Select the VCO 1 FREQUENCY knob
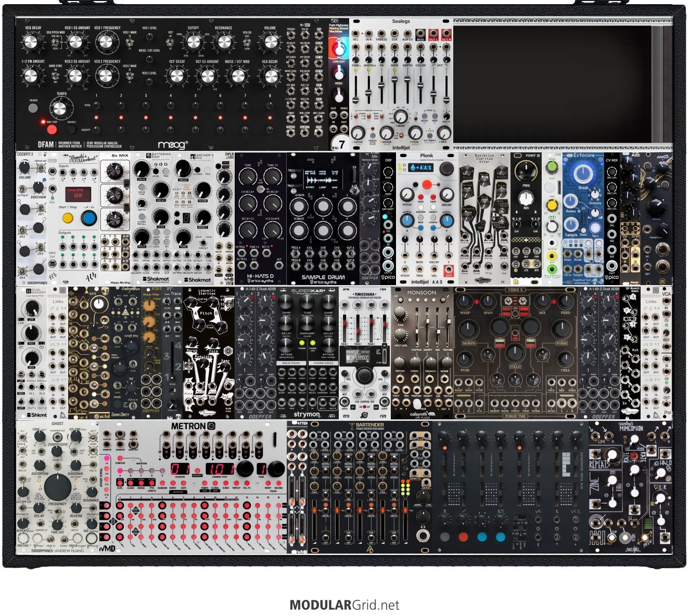Screen dimensions: 690x616 pyautogui.click(x=107, y=42)
